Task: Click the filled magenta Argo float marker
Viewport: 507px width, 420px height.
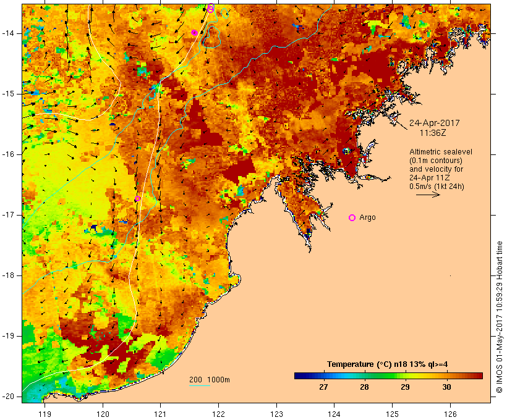Action: click(194, 33)
